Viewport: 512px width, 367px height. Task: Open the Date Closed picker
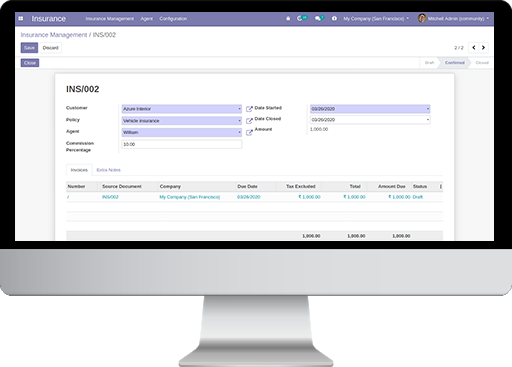[x=370, y=120]
